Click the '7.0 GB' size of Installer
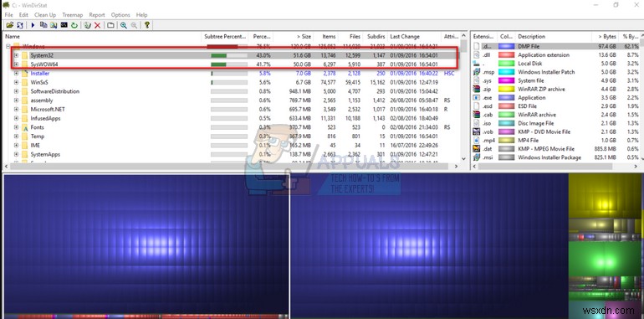 pyautogui.click(x=304, y=73)
